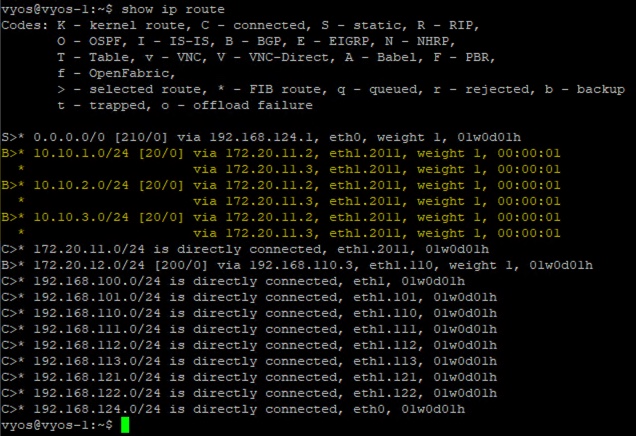Click the 10.10.3.0/24 BGP route prefix
The height and width of the screenshot is (436, 636).
point(81,217)
